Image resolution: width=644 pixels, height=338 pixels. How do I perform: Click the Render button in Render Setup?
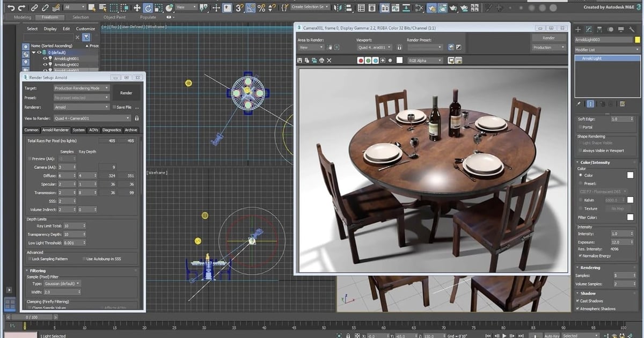[x=127, y=92]
